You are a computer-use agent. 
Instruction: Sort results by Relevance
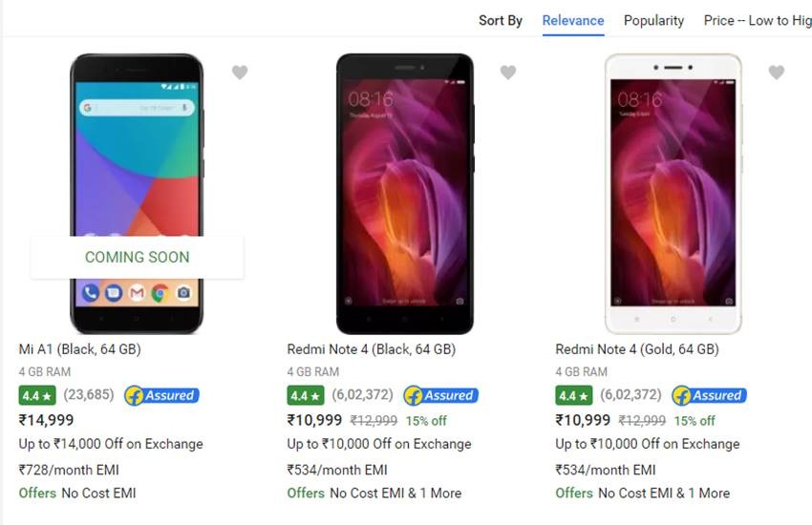[573, 20]
